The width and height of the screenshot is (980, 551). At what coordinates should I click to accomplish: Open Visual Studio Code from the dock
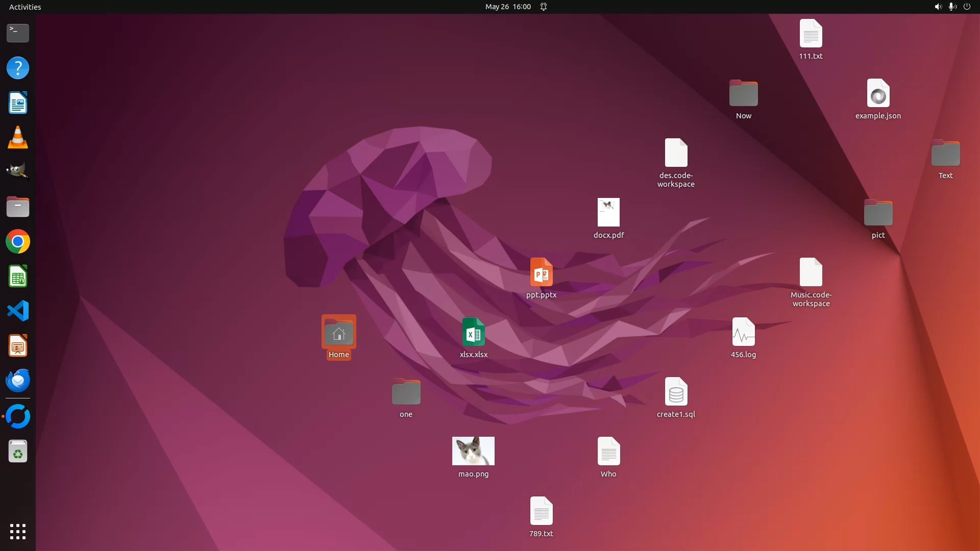18,311
